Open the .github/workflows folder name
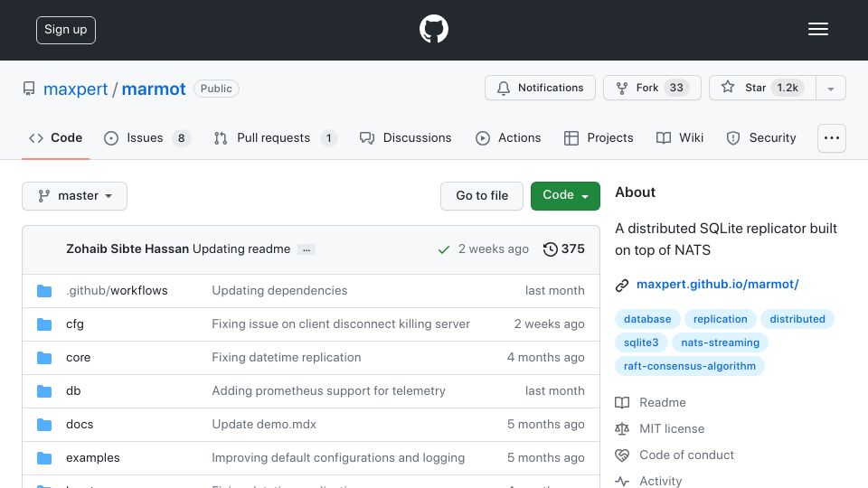 pyautogui.click(x=117, y=290)
